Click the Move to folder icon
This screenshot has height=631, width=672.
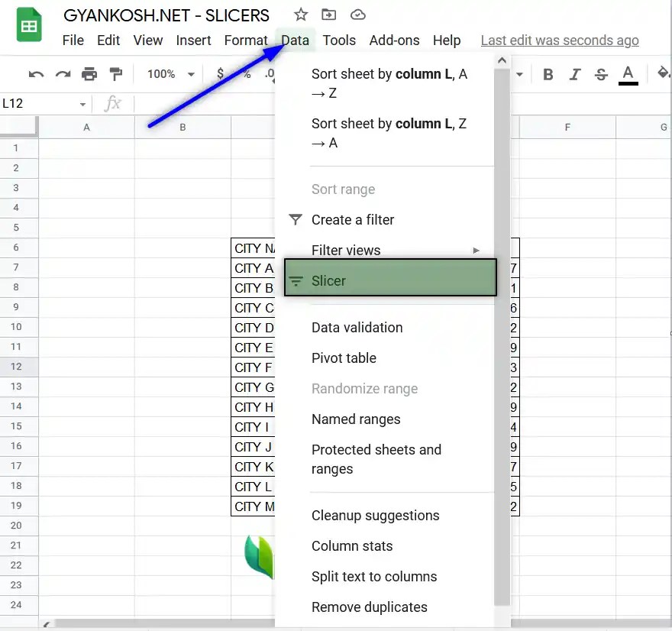point(330,15)
